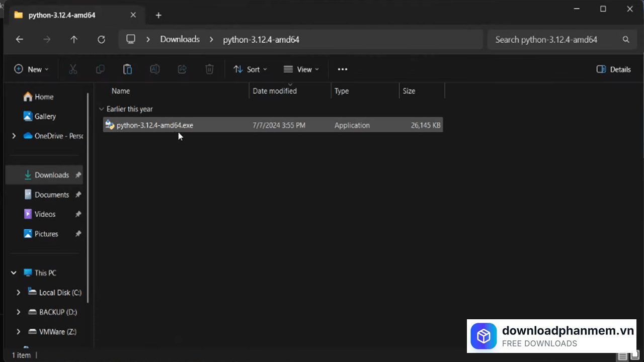Viewport: 644px width, 362px height.
Task: Click the Rename icon in toolbar
Action: (155, 69)
